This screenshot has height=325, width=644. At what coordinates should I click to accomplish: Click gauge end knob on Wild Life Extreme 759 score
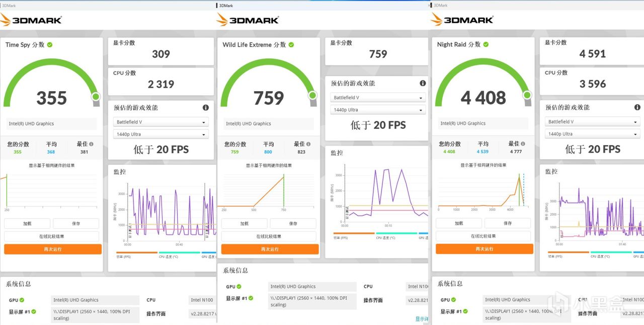313,95
